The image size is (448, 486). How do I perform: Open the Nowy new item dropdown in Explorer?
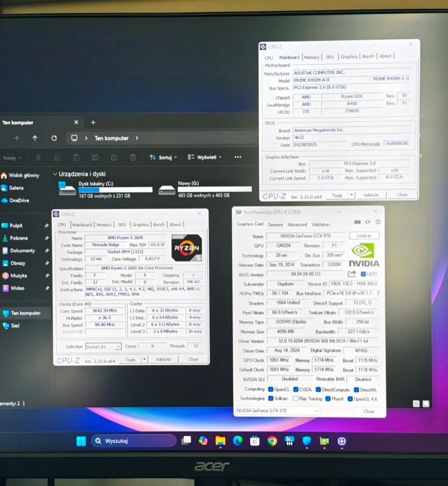12,158
